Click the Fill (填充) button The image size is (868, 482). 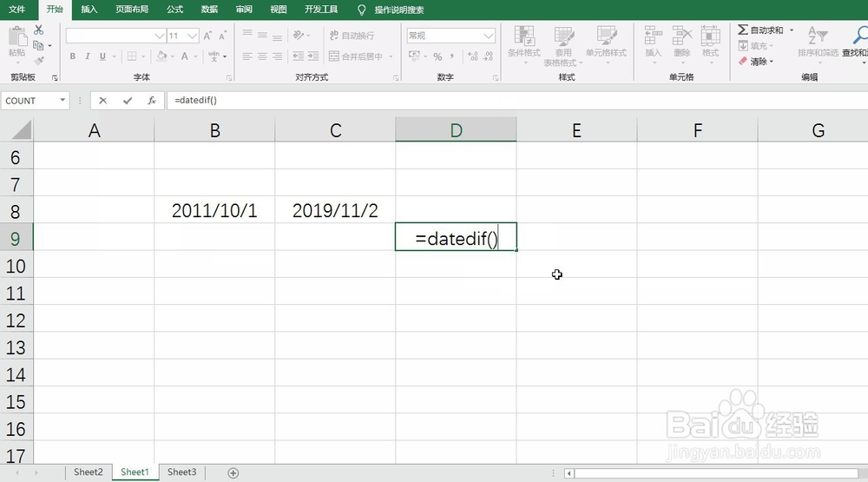pyautogui.click(x=755, y=46)
